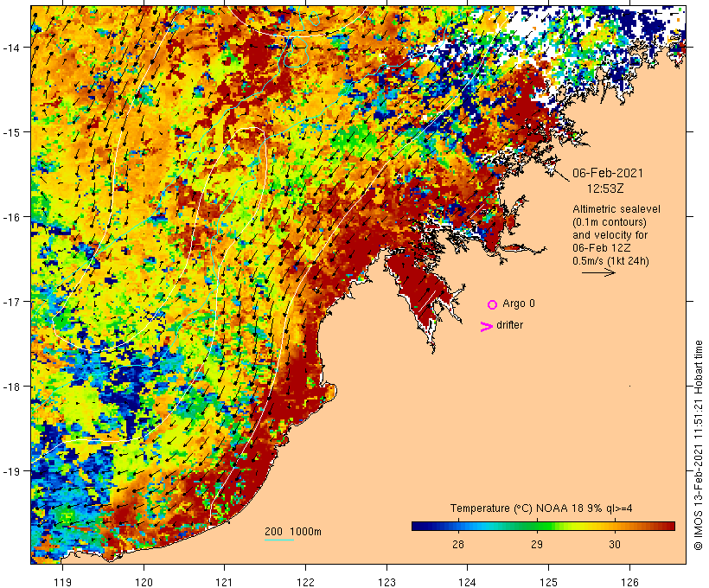Click longitude axis label 126
The height and width of the screenshot is (588, 709).
pyautogui.click(x=629, y=582)
